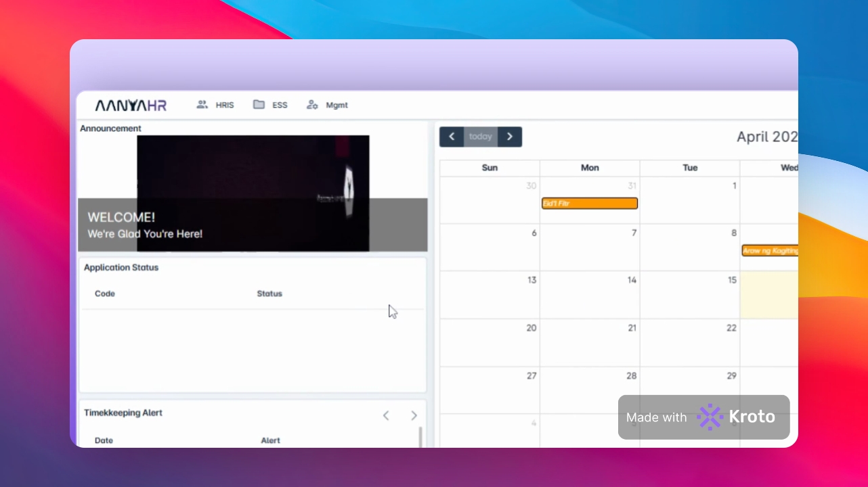This screenshot has height=487, width=868.
Task: Select March 31 date number
Action: (632, 185)
